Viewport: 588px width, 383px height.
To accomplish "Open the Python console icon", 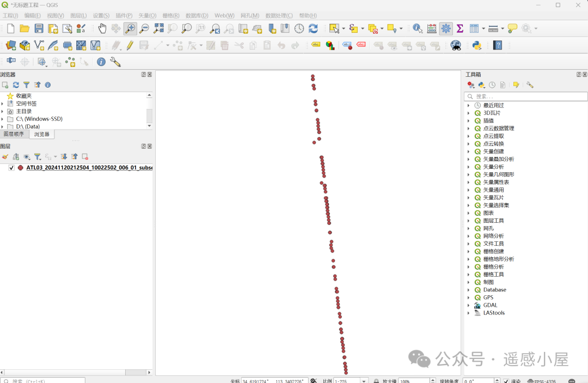I will click(x=476, y=45).
